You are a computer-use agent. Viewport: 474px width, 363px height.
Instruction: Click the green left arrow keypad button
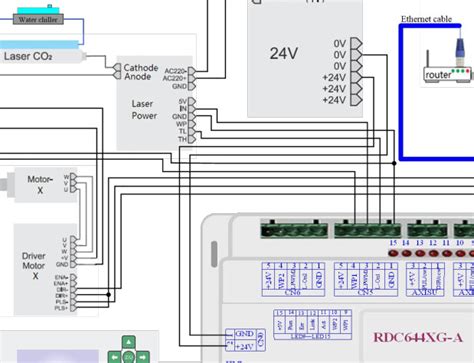[114, 357]
